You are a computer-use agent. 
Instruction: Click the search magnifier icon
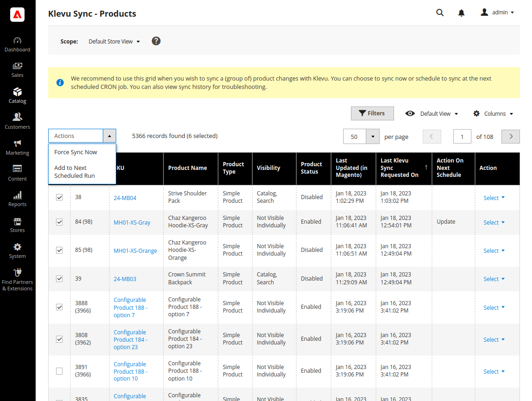pyautogui.click(x=440, y=13)
